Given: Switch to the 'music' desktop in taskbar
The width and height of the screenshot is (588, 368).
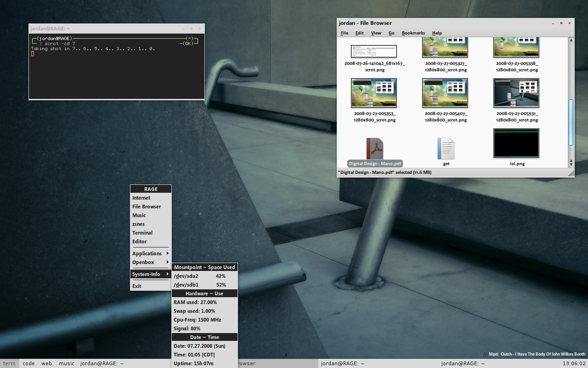Looking at the screenshot, I should tap(67, 363).
